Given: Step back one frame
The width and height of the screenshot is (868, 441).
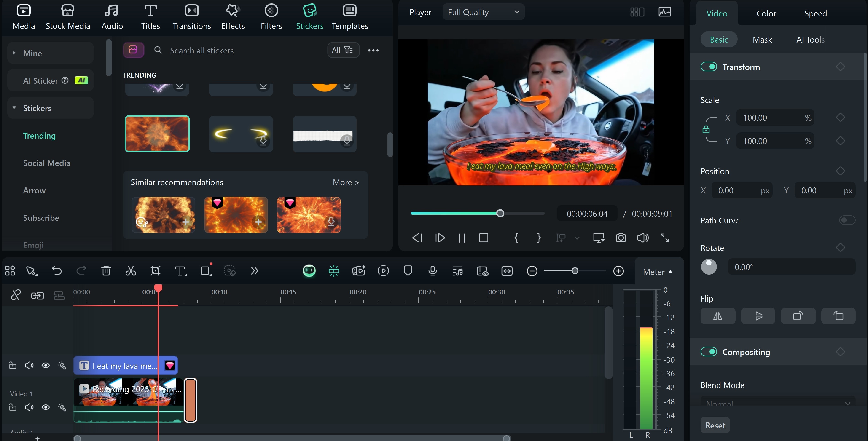Looking at the screenshot, I should coord(417,238).
